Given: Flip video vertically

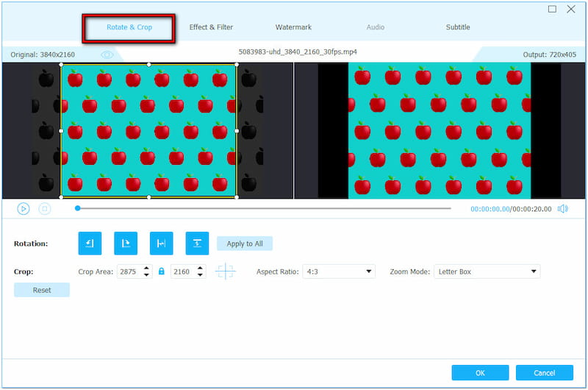Looking at the screenshot, I should pos(197,244).
